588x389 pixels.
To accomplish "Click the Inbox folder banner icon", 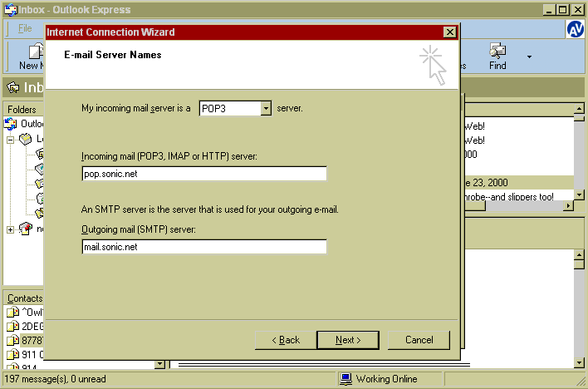I will [x=13, y=88].
